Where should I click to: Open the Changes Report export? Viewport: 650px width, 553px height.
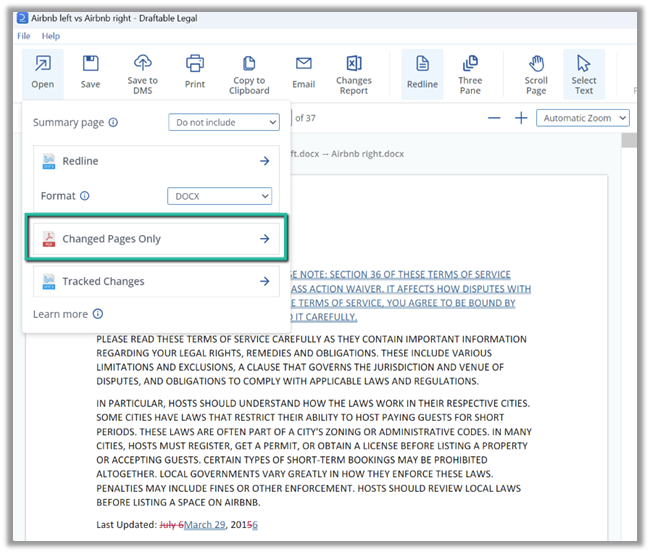click(354, 74)
